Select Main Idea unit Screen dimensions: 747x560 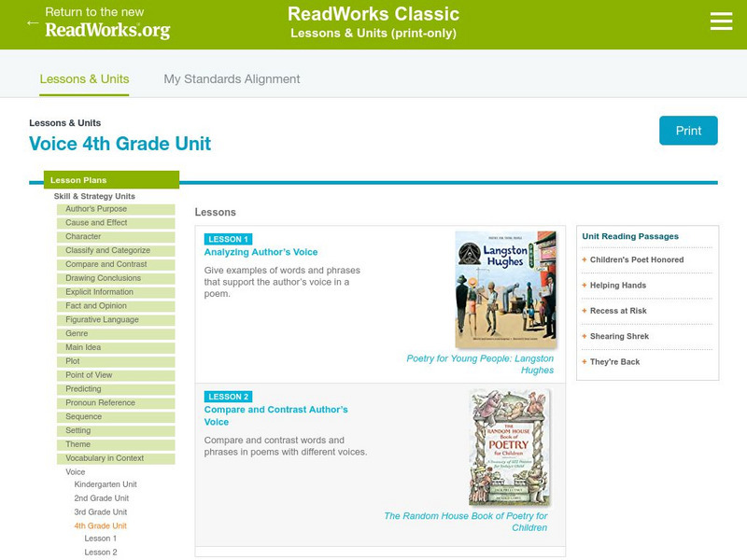pyautogui.click(x=116, y=347)
